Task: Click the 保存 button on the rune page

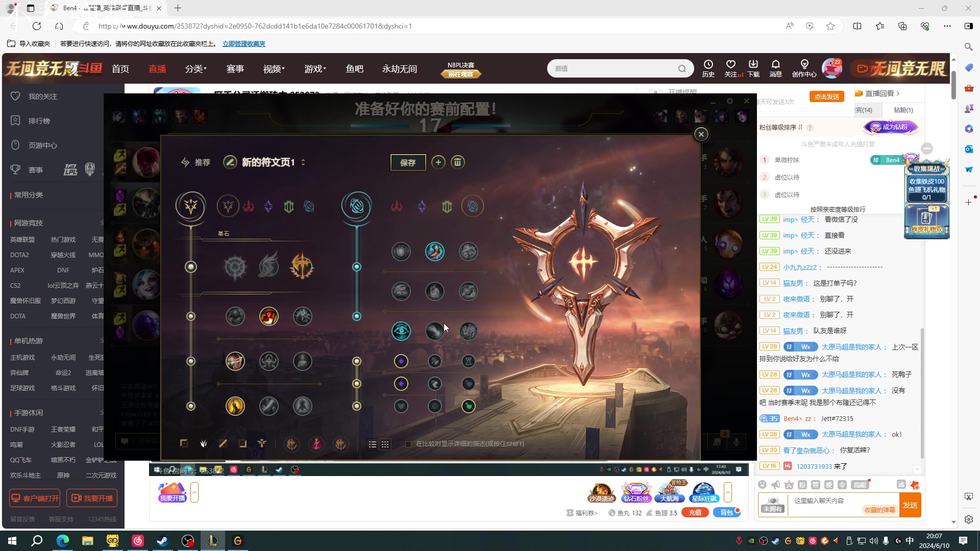Action: (x=408, y=162)
